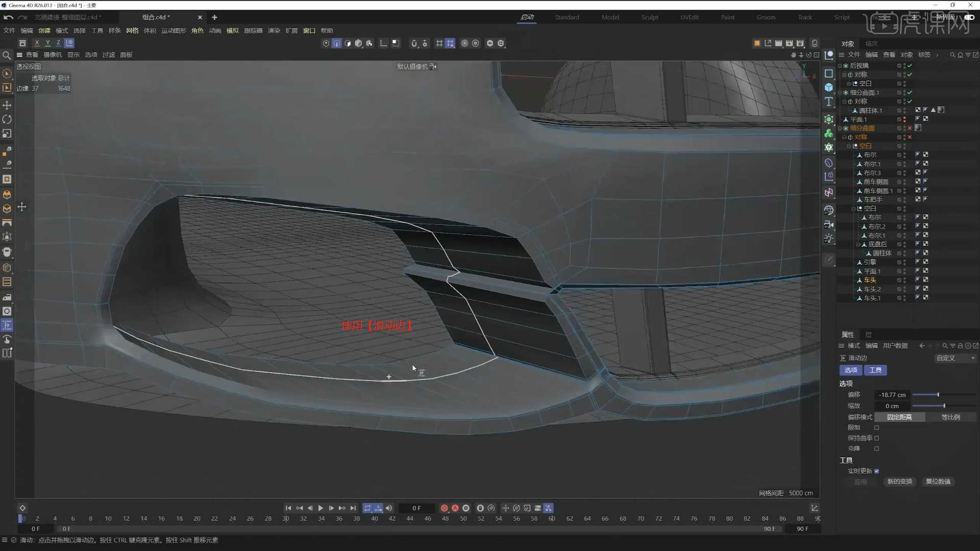The width and height of the screenshot is (980, 551).
Task: Open the 文件 menu in main menubar
Action: (9, 31)
